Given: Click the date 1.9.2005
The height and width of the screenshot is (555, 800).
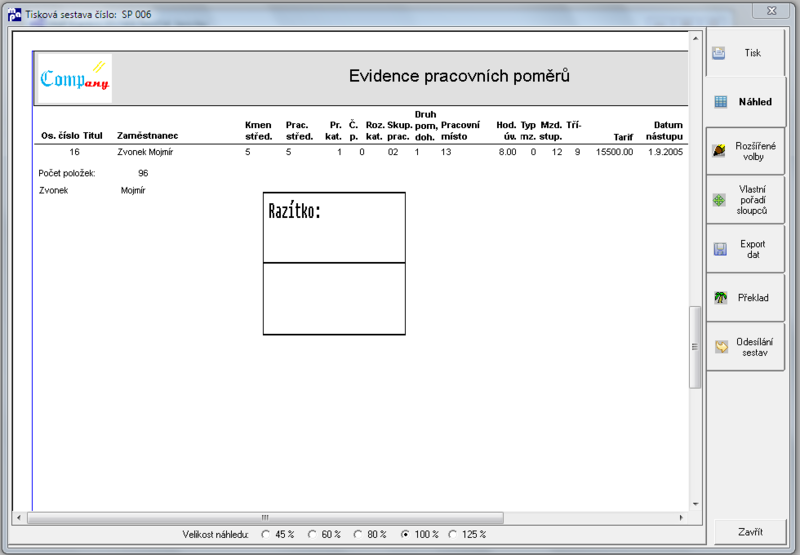Looking at the screenshot, I should pos(665,152).
